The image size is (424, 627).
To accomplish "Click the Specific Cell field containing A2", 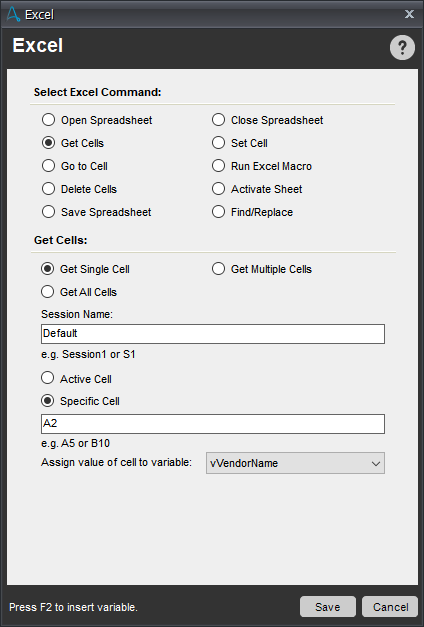I will point(213,424).
